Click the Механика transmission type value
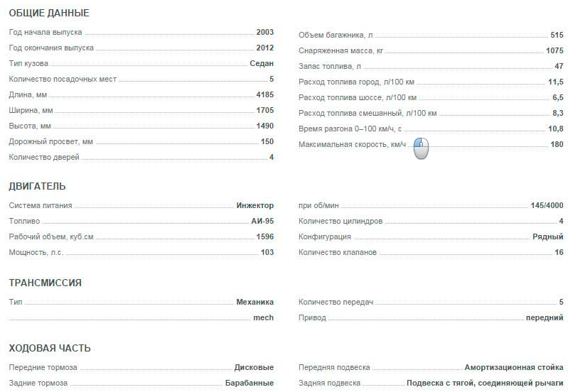Image resolution: width=568 pixels, height=392 pixels. 255,302
